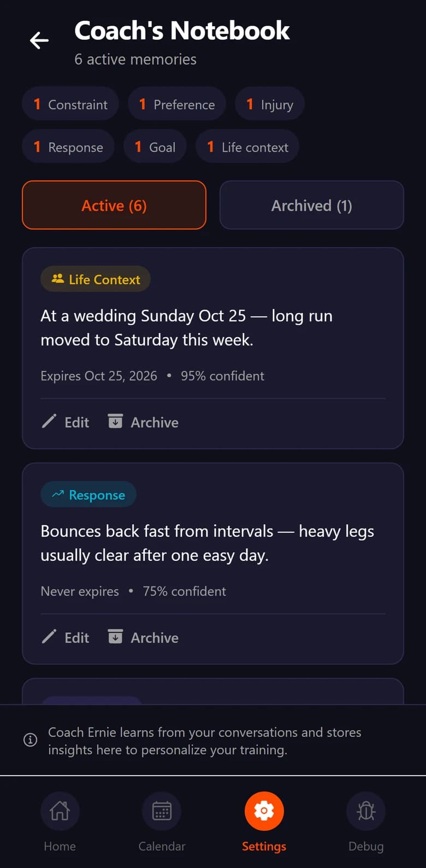Filter by the Injury chip
426x868 pixels.
coord(270,104)
